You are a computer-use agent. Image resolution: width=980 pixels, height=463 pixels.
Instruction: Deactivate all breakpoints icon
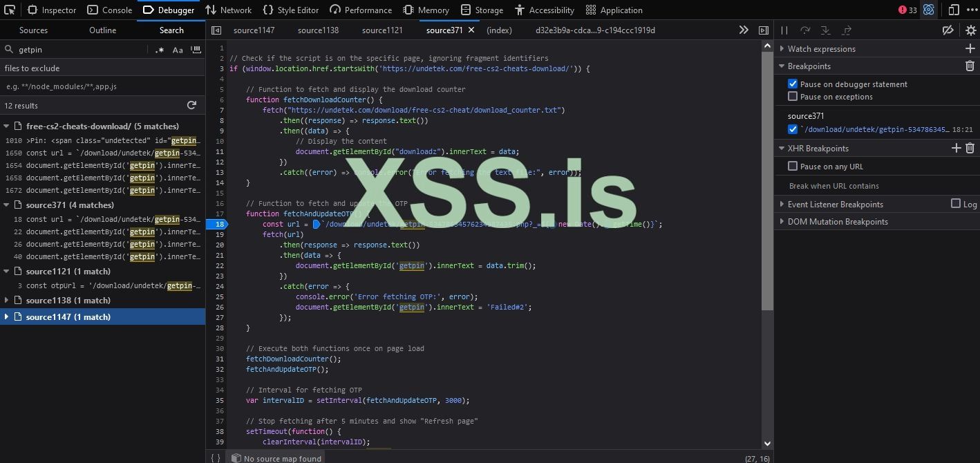coord(948,30)
